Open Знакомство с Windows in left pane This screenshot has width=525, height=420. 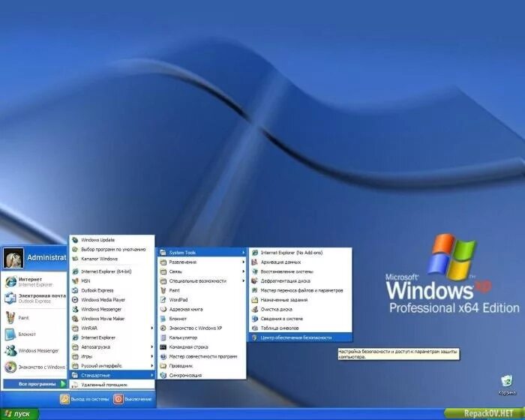click(x=34, y=367)
